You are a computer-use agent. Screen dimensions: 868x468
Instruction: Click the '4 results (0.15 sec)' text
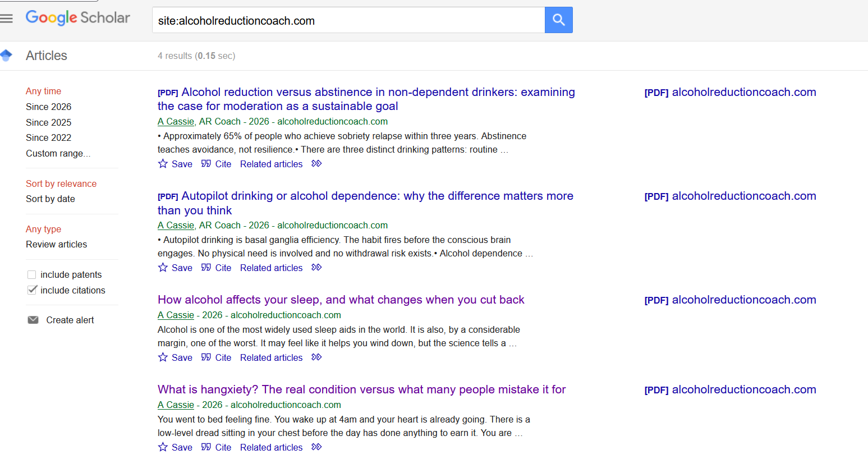[x=196, y=56]
